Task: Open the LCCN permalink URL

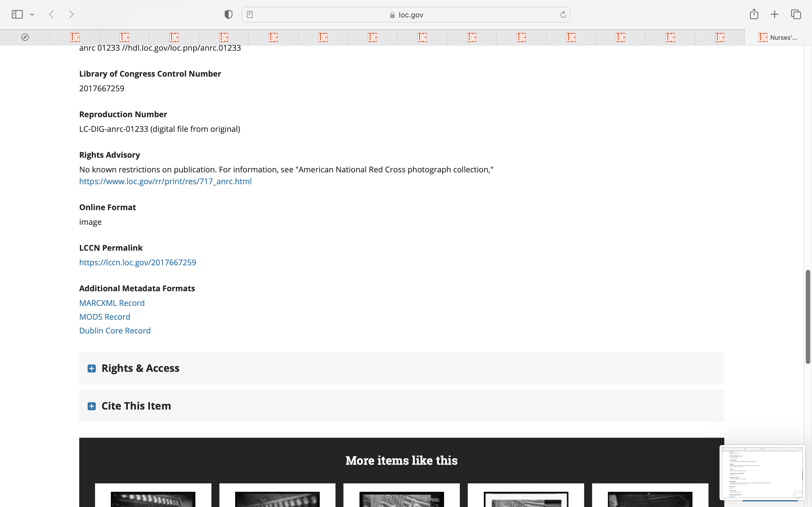Action: [138, 263]
